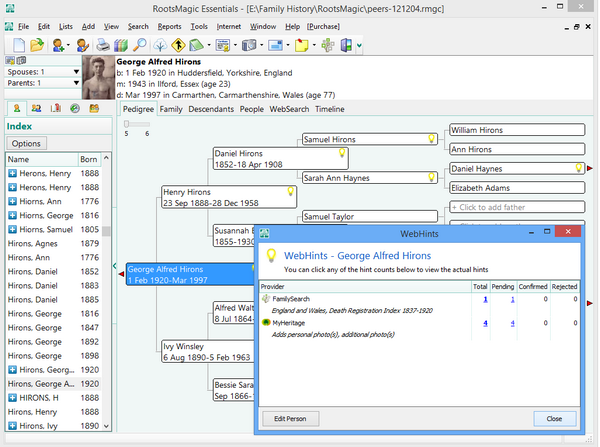The height and width of the screenshot is (447, 600).
Task: Switch to the Descendants tab
Action: [x=212, y=108]
